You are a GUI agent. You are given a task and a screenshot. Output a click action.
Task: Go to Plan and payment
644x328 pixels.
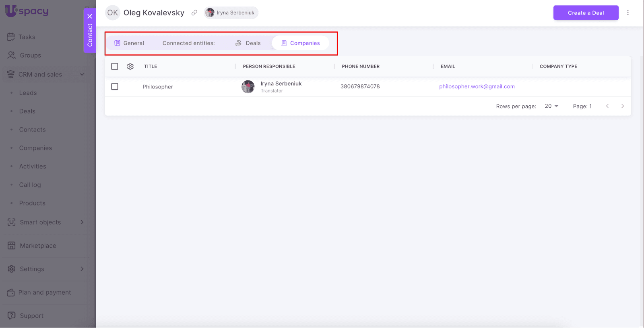point(44,292)
